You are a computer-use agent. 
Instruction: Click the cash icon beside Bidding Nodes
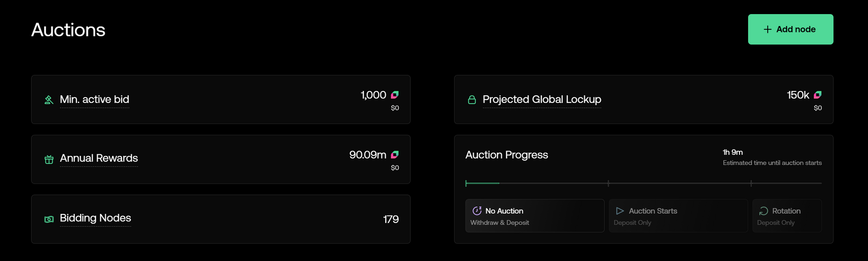(49, 219)
